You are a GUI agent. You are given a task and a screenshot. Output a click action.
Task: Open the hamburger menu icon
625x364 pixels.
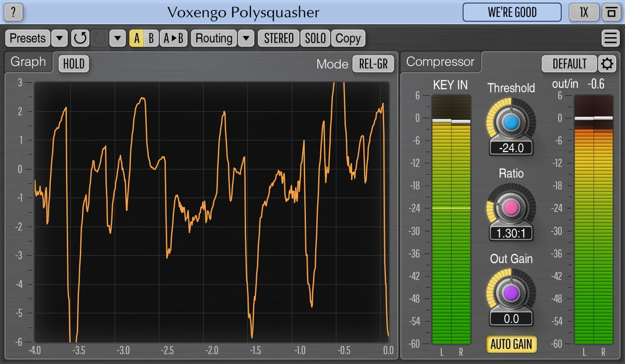pyautogui.click(x=610, y=38)
